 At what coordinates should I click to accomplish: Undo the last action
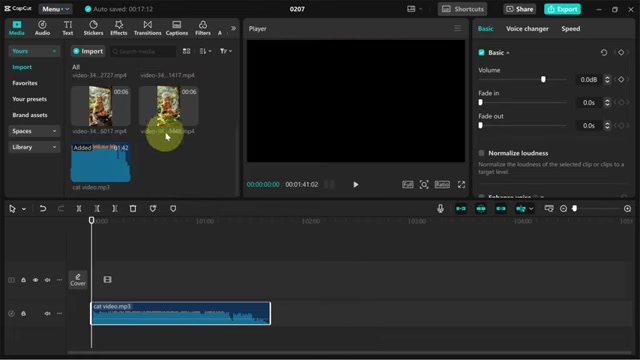click(x=42, y=209)
